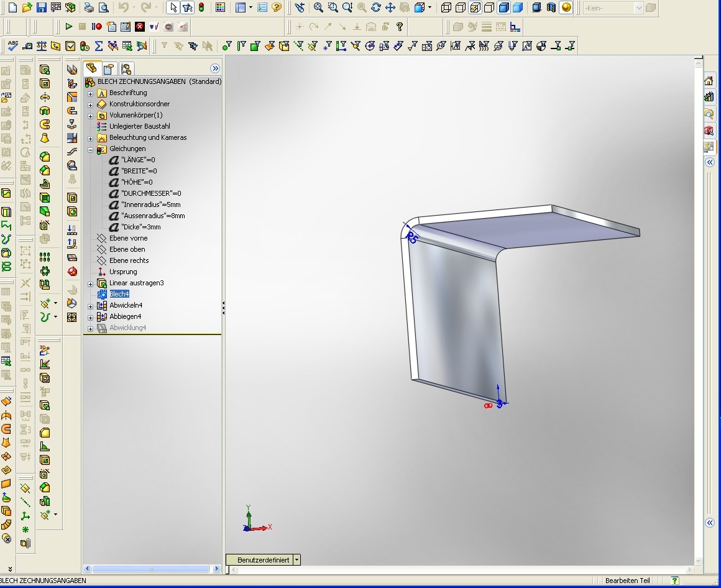Click the Zoom to Fit magnifier icon
This screenshot has height=588, width=721.
click(318, 7)
